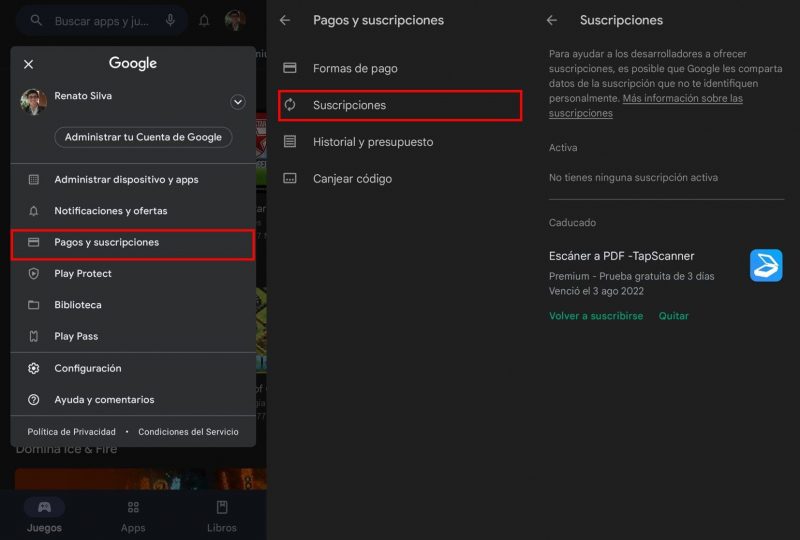Open Configuración
The width and height of the screenshot is (800, 540).
click(x=133, y=369)
